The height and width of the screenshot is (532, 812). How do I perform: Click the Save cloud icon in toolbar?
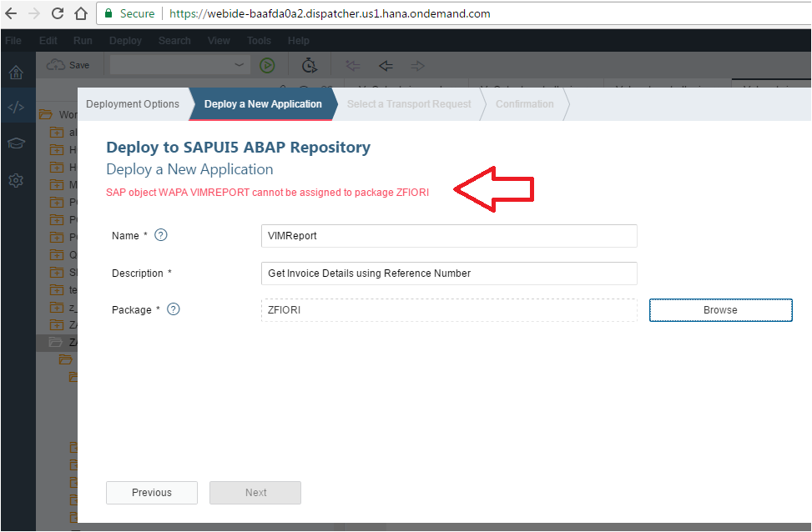(55, 65)
